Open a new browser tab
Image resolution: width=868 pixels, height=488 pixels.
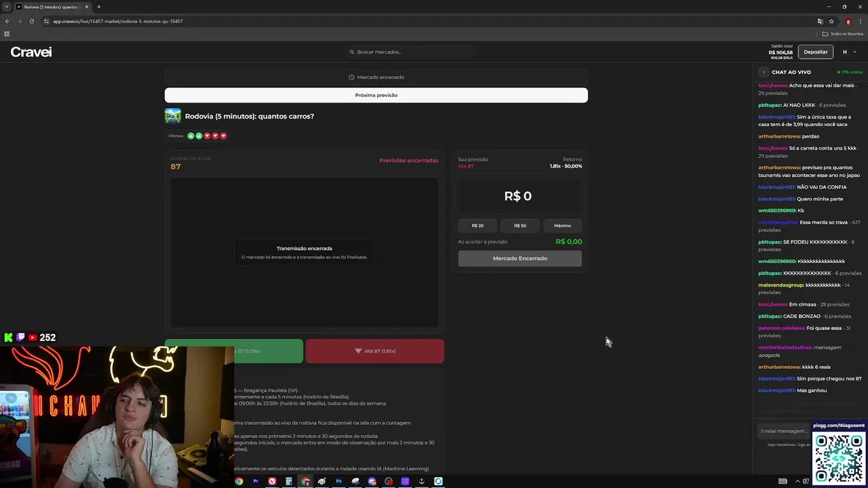click(99, 7)
